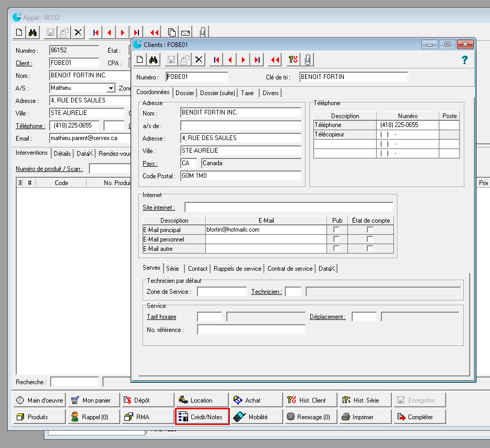
Task: Click Mobilité button
Action: pos(257,417)
